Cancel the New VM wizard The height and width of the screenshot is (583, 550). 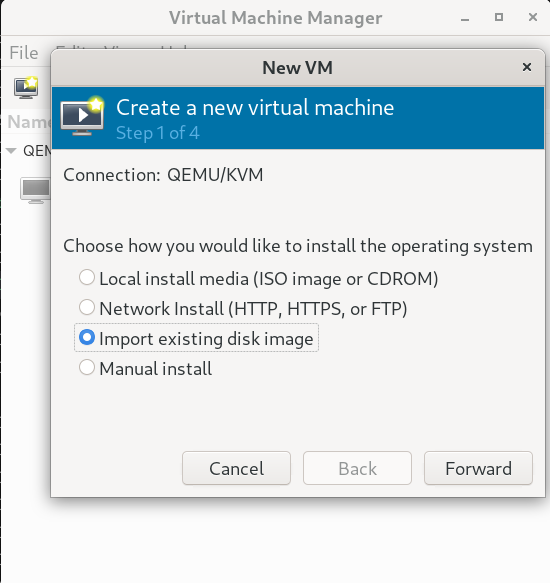click(237, 468)
